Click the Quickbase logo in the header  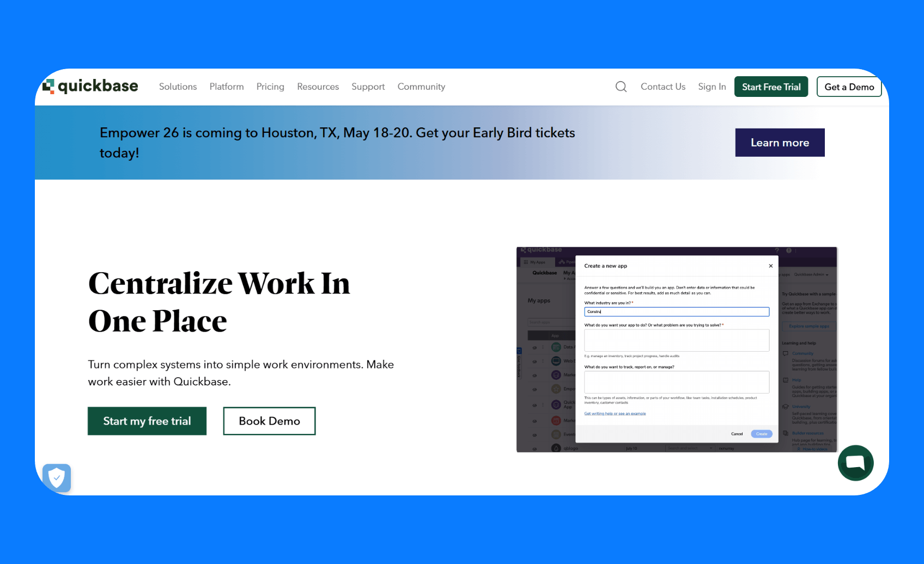coord(90,86)
